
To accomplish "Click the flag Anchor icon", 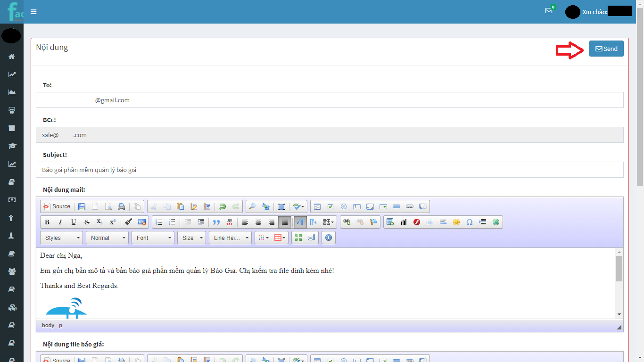I will coord(373,222).
